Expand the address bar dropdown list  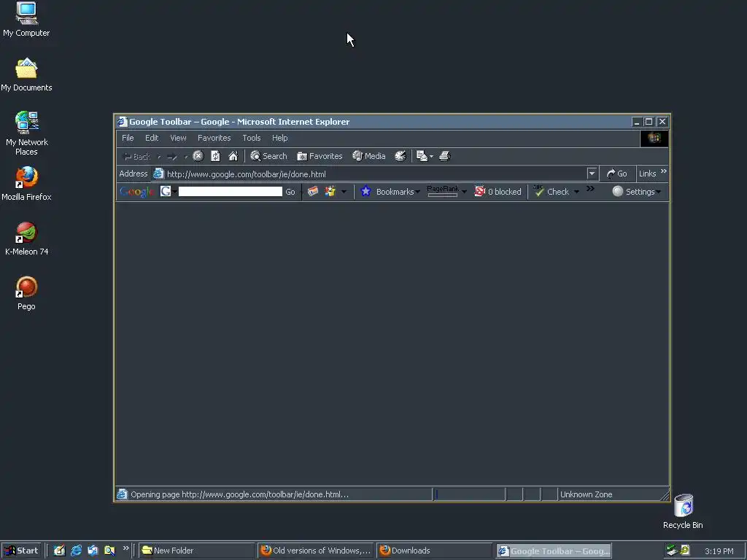(x=592, y=174)
